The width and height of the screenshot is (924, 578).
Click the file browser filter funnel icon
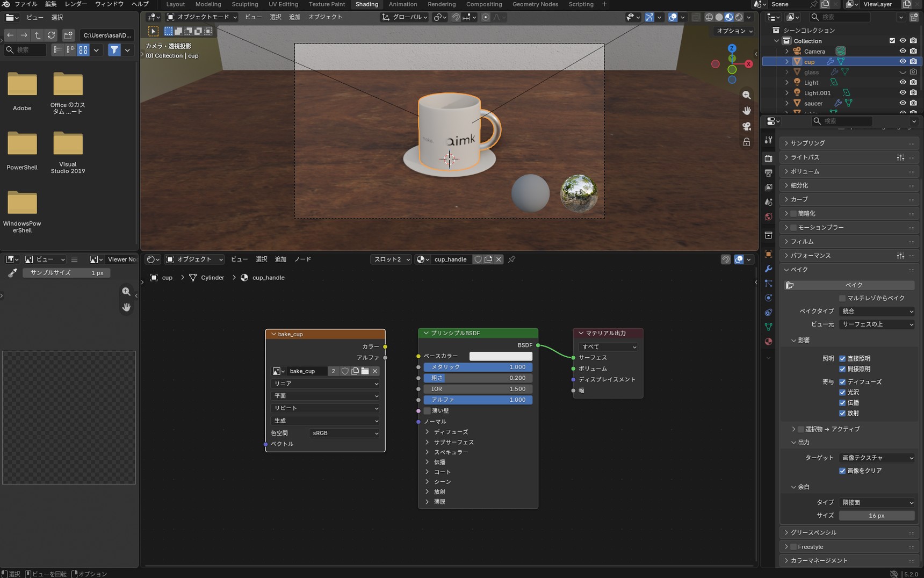(x=114, y=50)
